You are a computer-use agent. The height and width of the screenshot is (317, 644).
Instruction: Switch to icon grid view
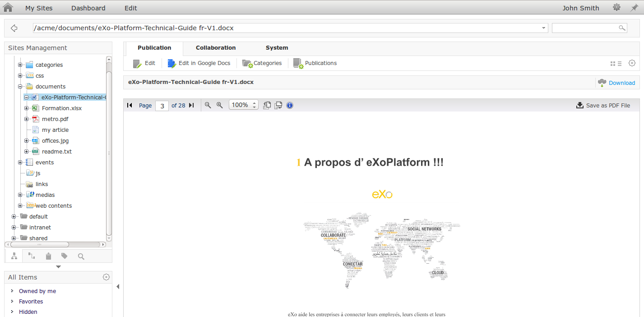pyautogui.click(x=613, y=64)
